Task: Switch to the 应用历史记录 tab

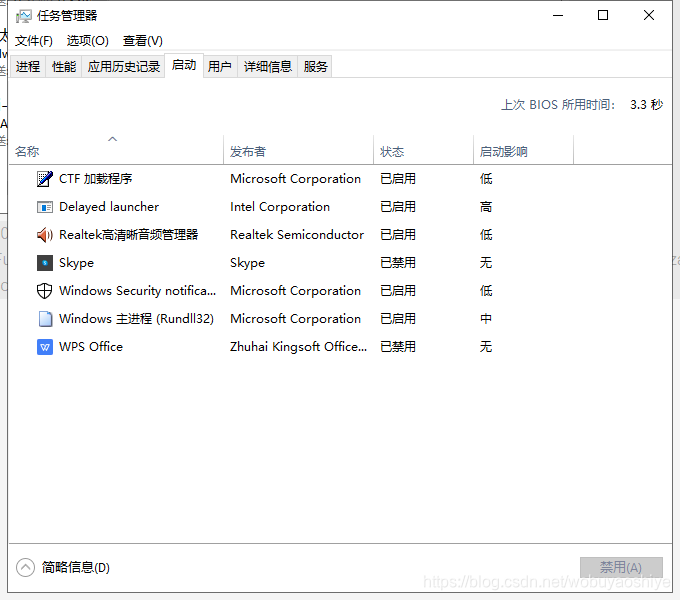Action: point(124,66)
